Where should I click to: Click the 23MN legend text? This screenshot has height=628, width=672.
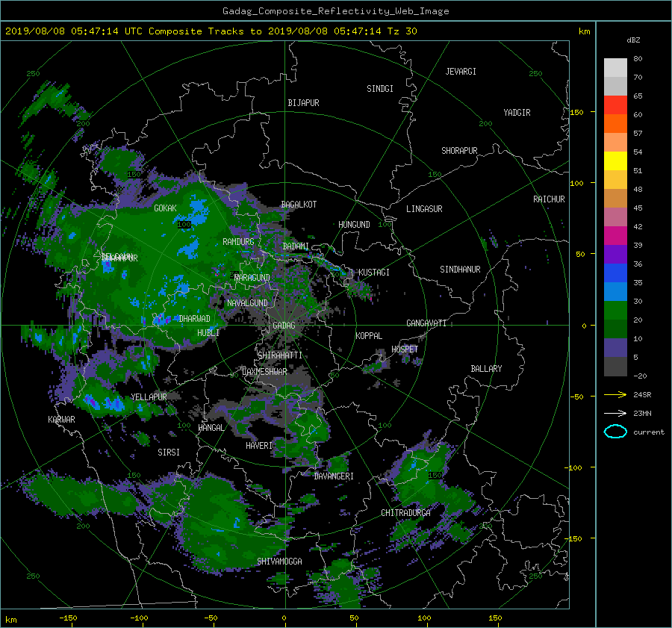coord(642,414)
